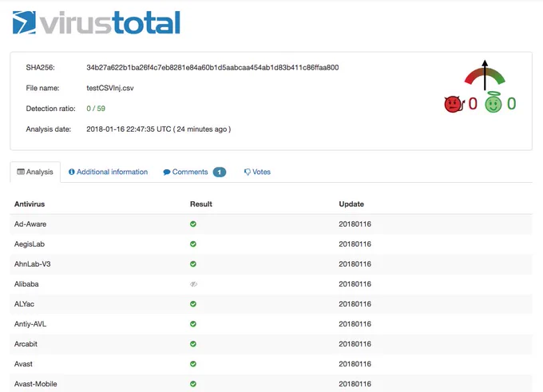The height and width of the screenshot is (392, 543).
Task: Click the Avast-Mobile antivirus name
Action: [36, 384]
